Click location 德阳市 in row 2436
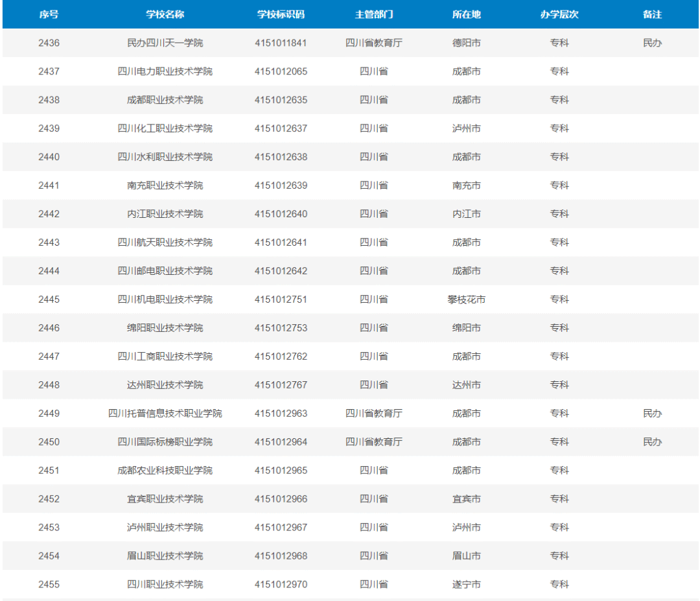The width and height of the screenshot is (700, 601). 467,43
